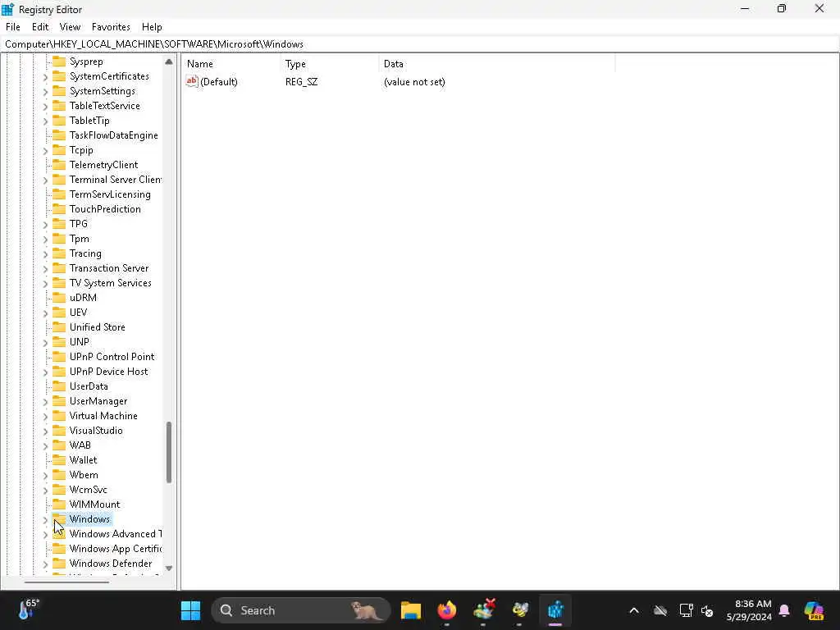
Task: Select the VisualStudio key
Action: [96, 430]
